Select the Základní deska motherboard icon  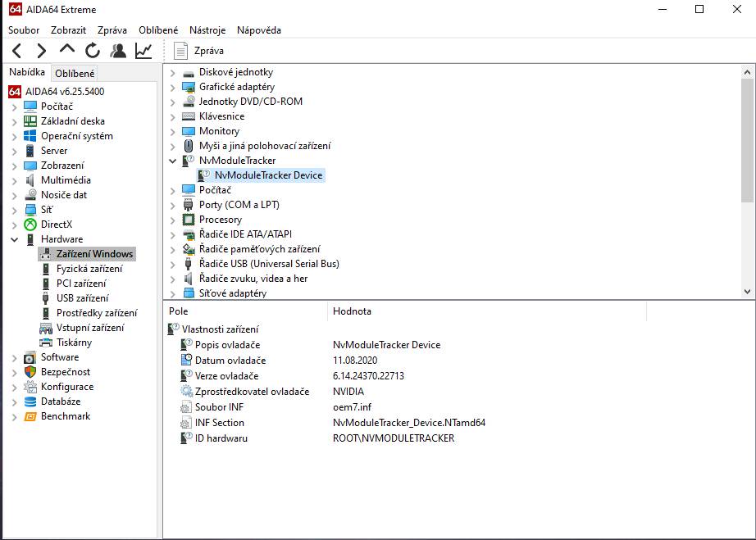(x=30, y=121)
